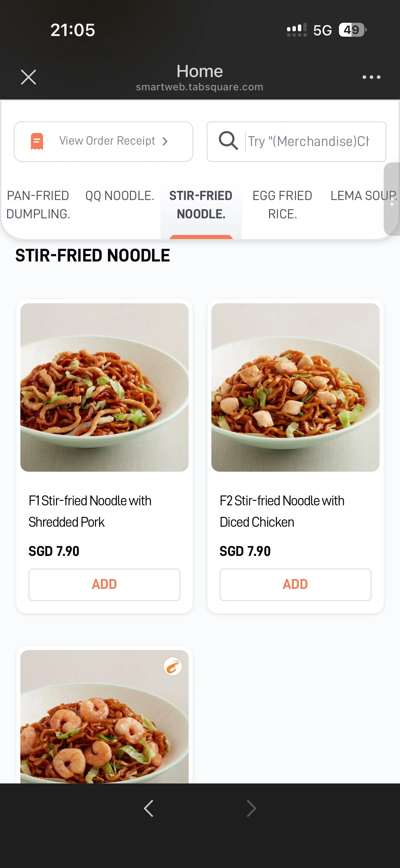Viewport: 400px width, 868px height.
Task: Go back using the browser back arrow
Action: click(149, 808)
